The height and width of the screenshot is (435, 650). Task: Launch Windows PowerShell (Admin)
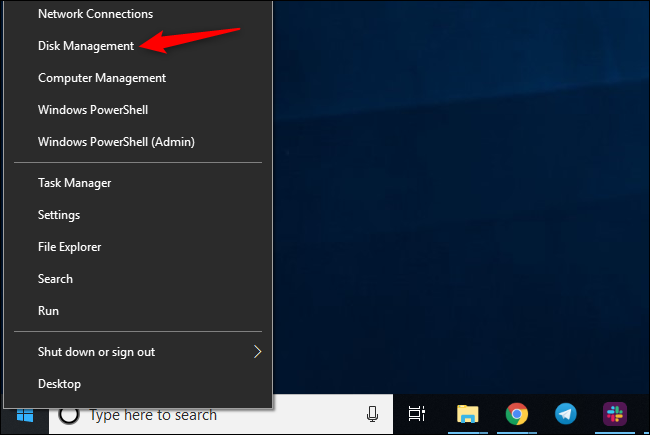click(x=115, y=142)
